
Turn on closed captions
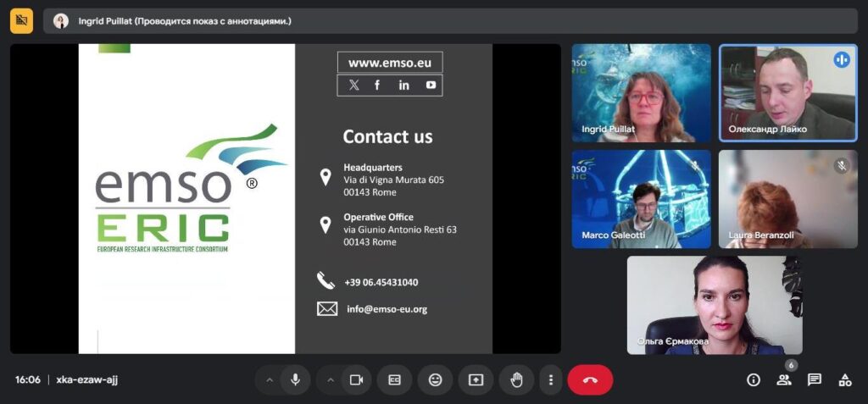(x=394, y=380)
